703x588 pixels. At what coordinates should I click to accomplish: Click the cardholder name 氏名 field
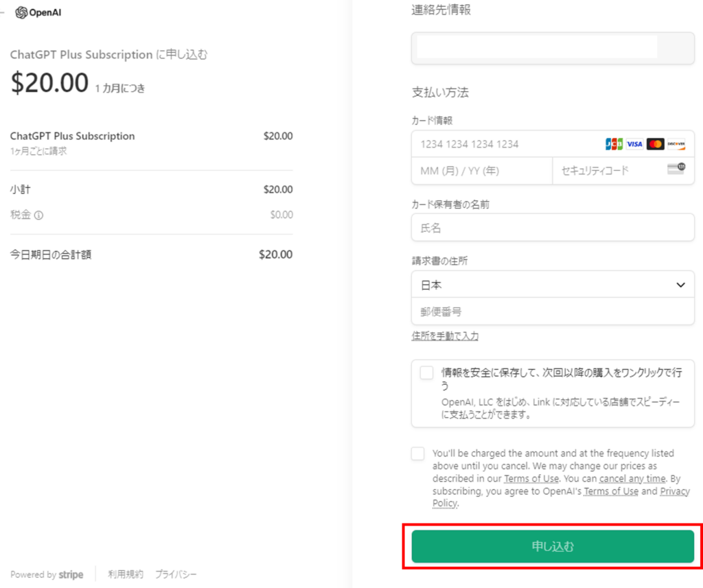(x=553, y=228)
